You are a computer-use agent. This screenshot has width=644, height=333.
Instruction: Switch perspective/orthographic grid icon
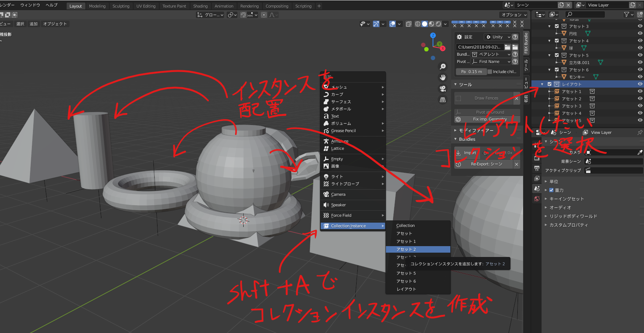(442, 100)
